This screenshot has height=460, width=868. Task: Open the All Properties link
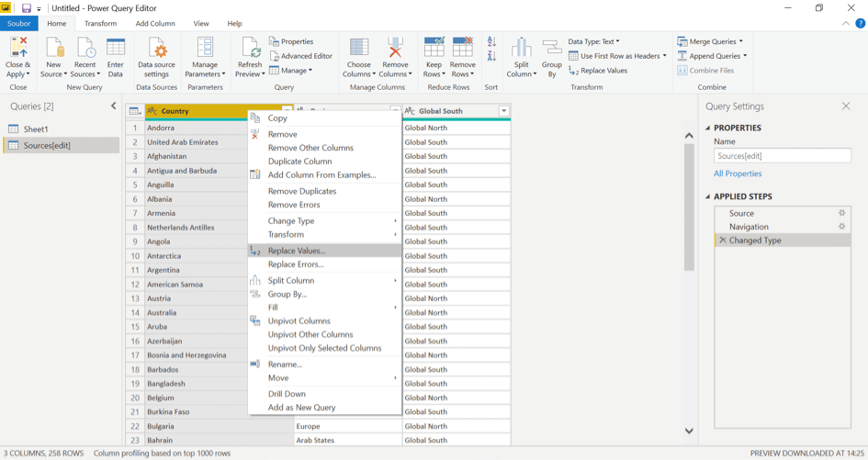click(x=738, y=174)
